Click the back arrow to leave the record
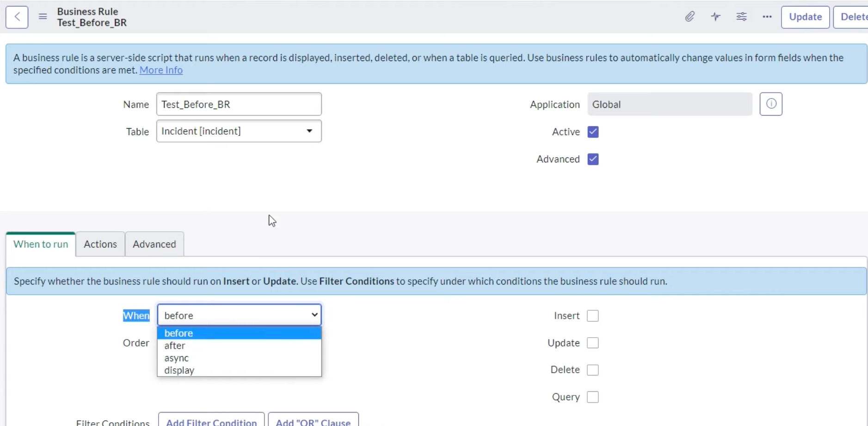This screenshot has width=868, height=426. [16, 17]
